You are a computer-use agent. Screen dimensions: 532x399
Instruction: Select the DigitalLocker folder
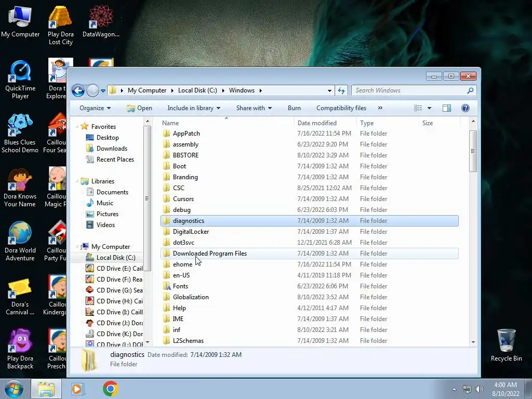click(x=191, y=231)
